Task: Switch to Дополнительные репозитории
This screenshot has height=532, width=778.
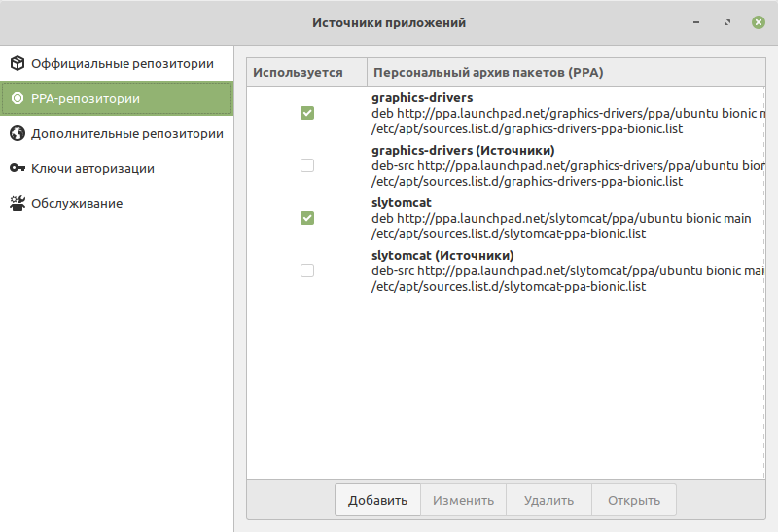Action: pos(117,133)
